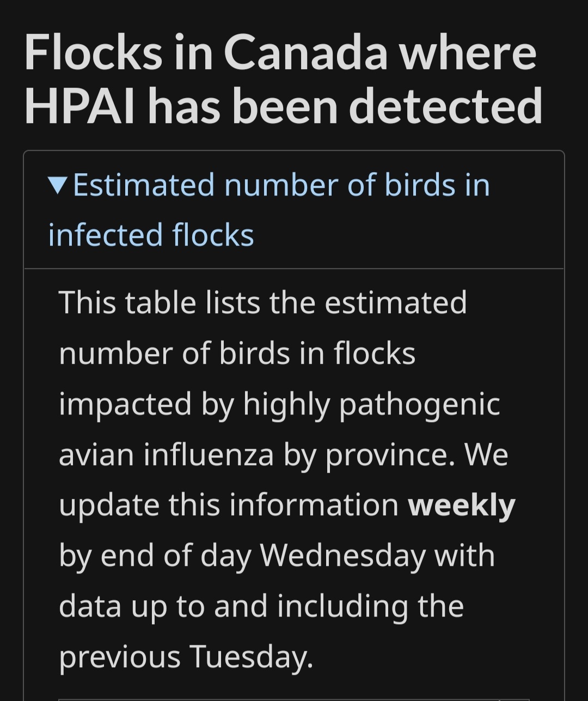Click the words 'highly pathogenic'
Screen dimensions: 588x701
(x=371, y=404)
